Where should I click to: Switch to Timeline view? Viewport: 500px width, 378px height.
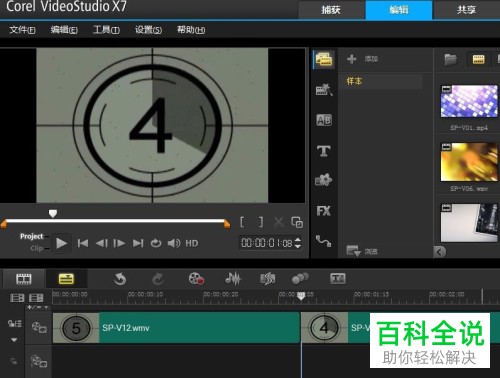pos(66,279)
